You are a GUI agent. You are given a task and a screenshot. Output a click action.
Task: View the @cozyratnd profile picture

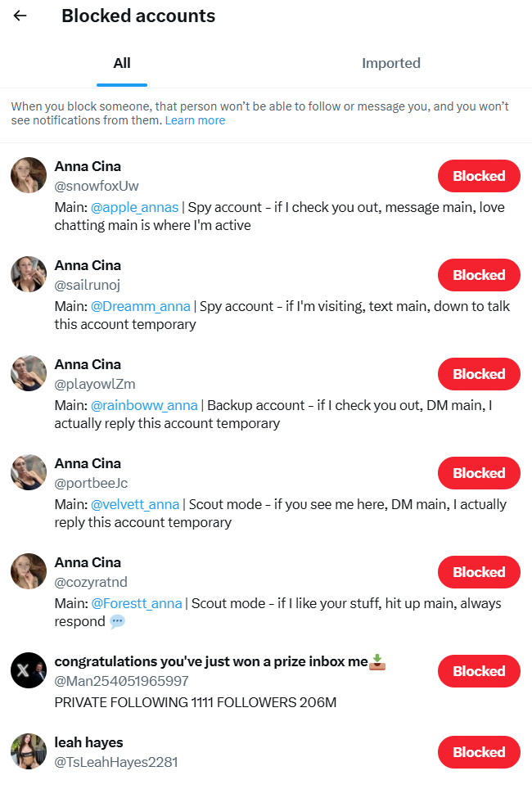[29, 571]
